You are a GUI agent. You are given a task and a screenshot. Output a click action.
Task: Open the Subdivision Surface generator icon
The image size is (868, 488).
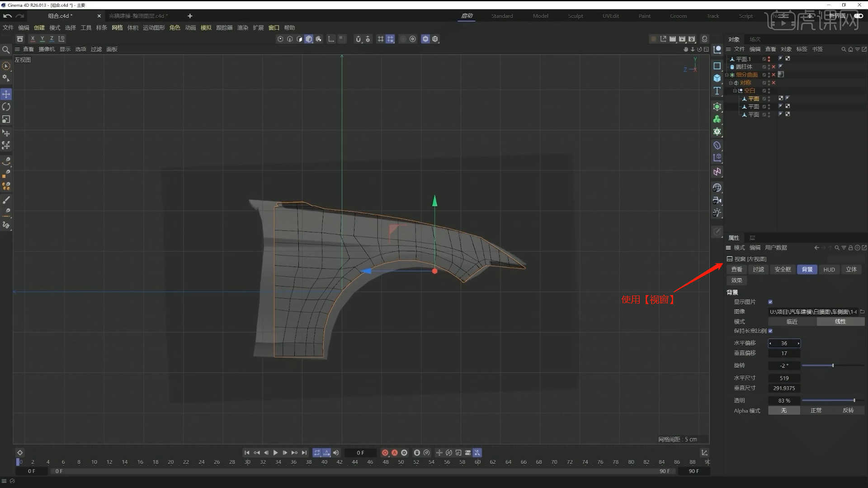717,107
